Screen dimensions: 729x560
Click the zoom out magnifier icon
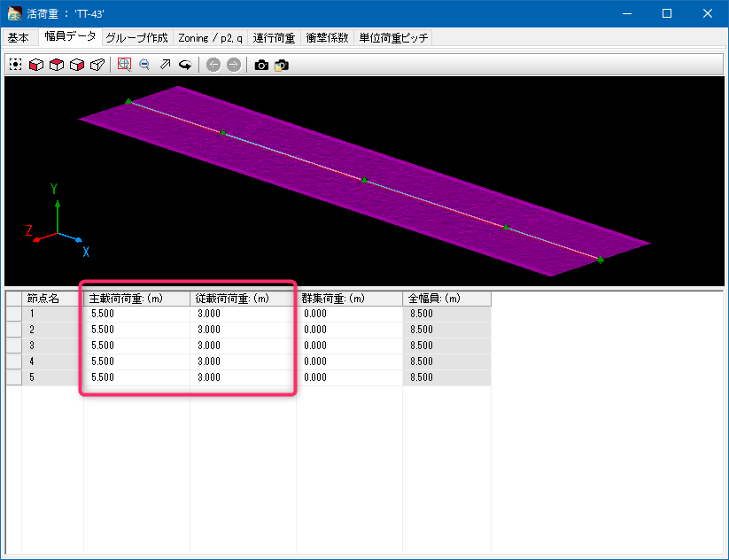click(144, 65)
